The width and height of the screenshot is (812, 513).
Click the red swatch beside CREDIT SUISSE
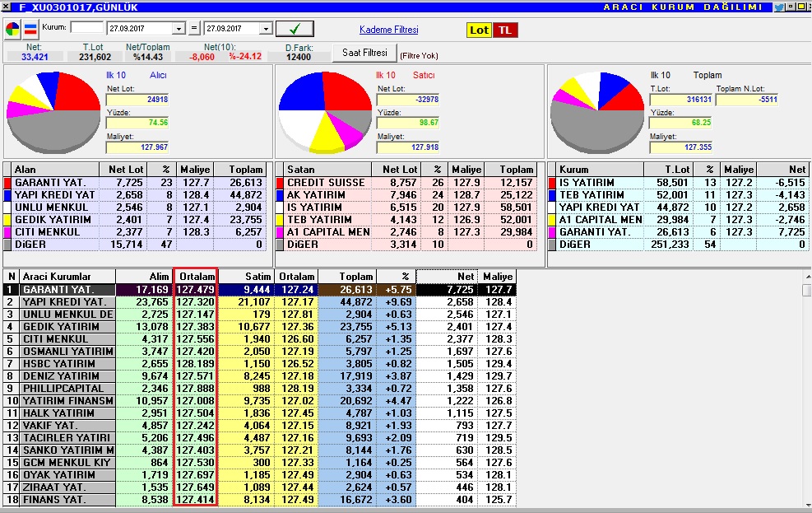pos(281,183)
